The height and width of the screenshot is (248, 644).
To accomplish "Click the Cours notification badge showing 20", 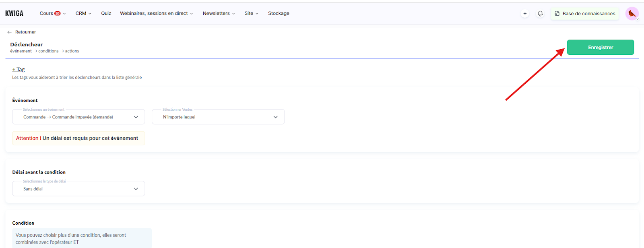I will coord(58,13).
